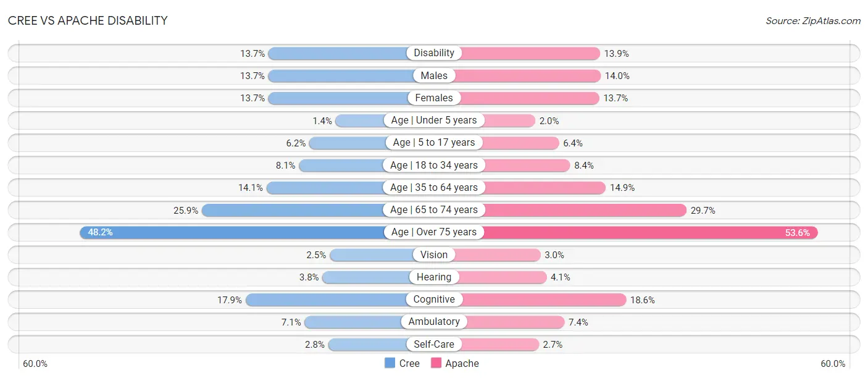Select the Males category label
Image resolution: width=868 pixels, height=378 pixels.
[434, 76]
